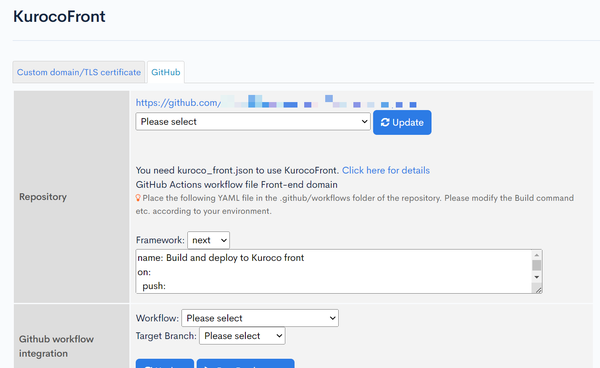Open the repository 'Please select' dropdown

pos(253,121)
